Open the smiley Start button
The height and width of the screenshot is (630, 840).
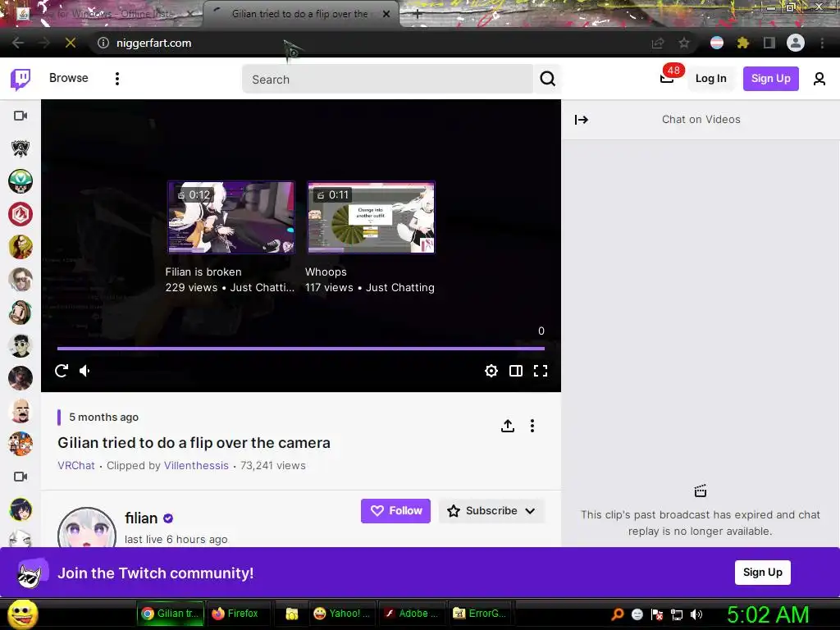[x=22, y=614]
